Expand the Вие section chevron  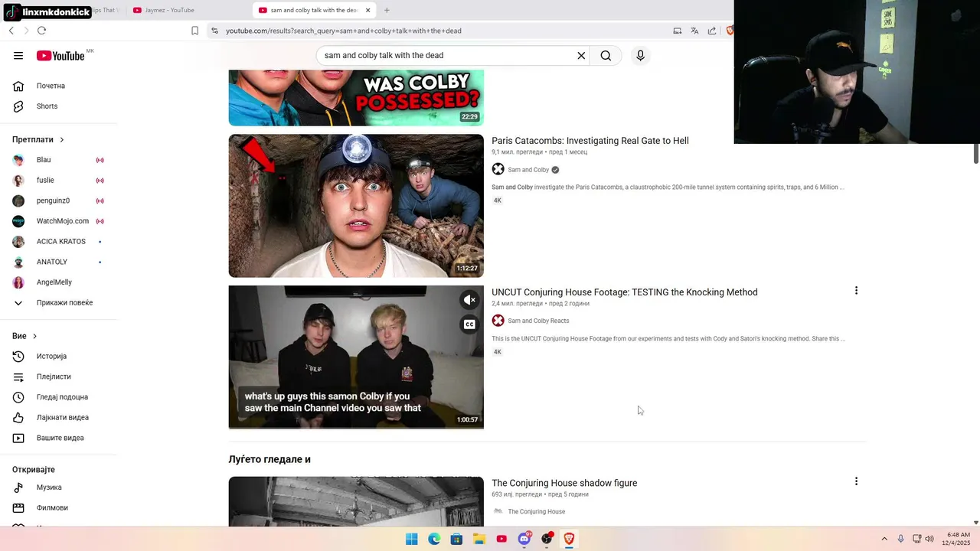[34, 336]
